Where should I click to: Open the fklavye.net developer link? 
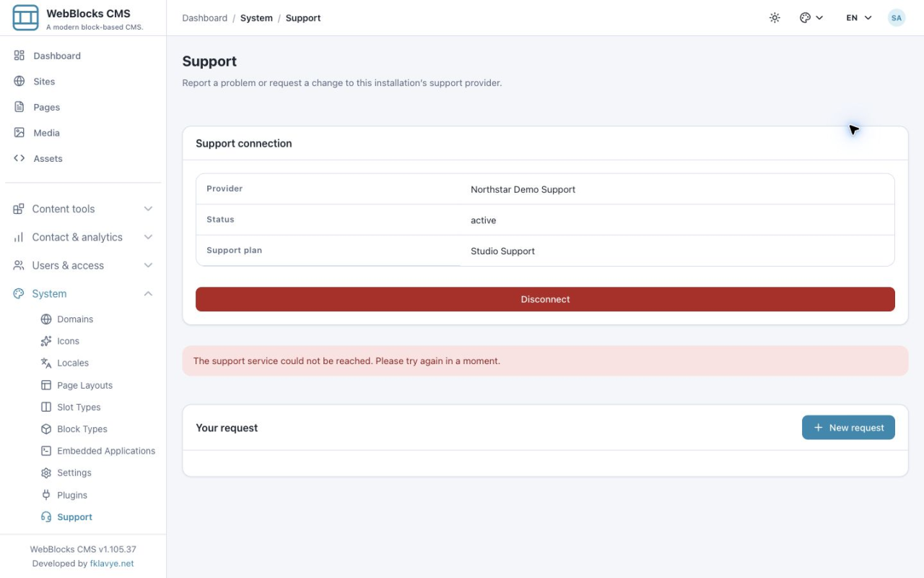click(x=112, y=564)
